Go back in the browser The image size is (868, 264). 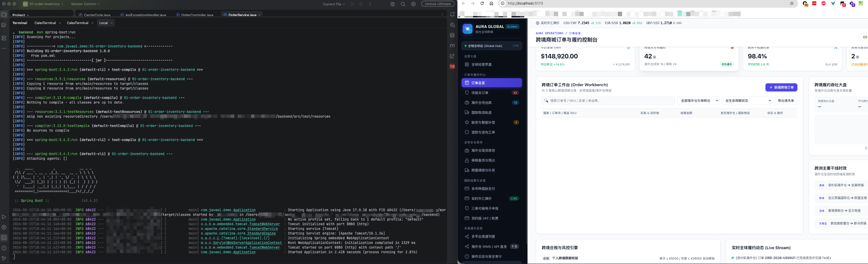tap(463, 3)
